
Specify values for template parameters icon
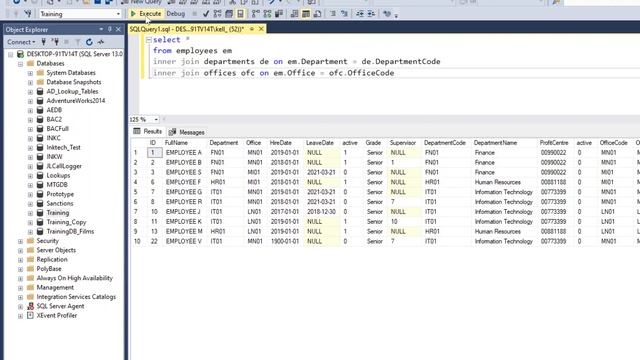(x=387, y=14)
